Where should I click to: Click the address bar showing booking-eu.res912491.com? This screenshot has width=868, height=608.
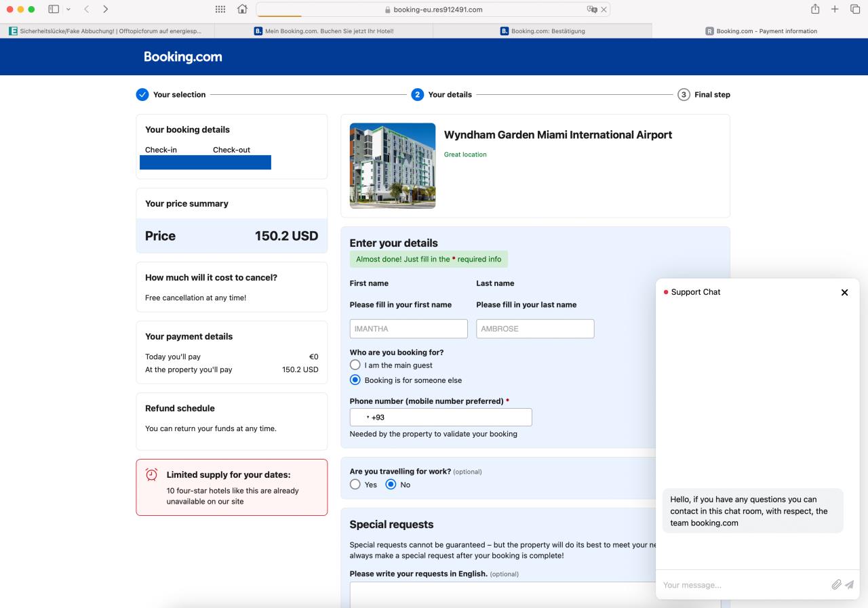click(433, 9)
